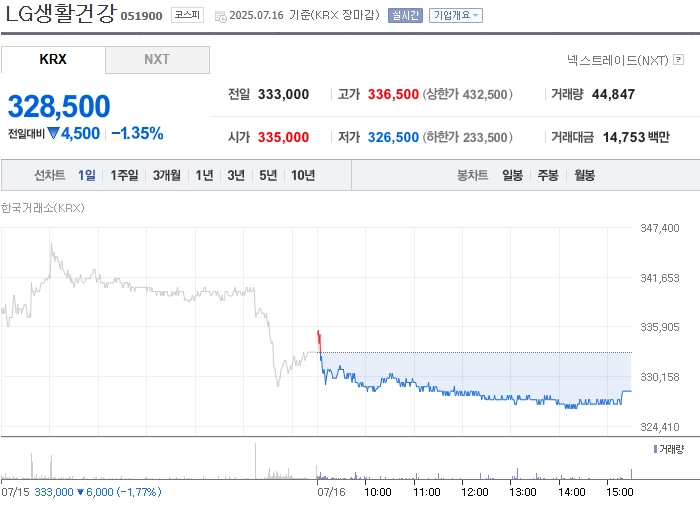Click the 15:00 time axis label

[620, 492]
